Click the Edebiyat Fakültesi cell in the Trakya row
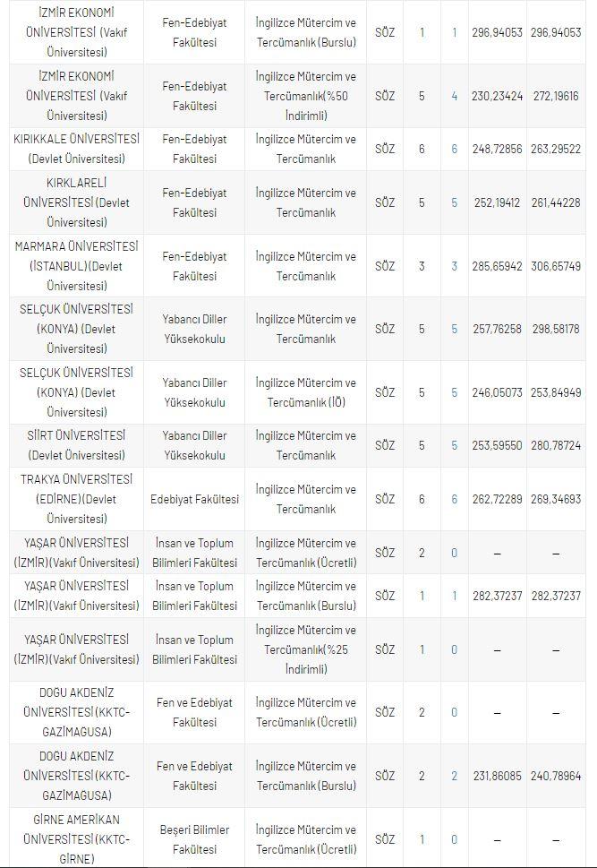The width and height of the screenshot is (597, 868). click(194, 499)
